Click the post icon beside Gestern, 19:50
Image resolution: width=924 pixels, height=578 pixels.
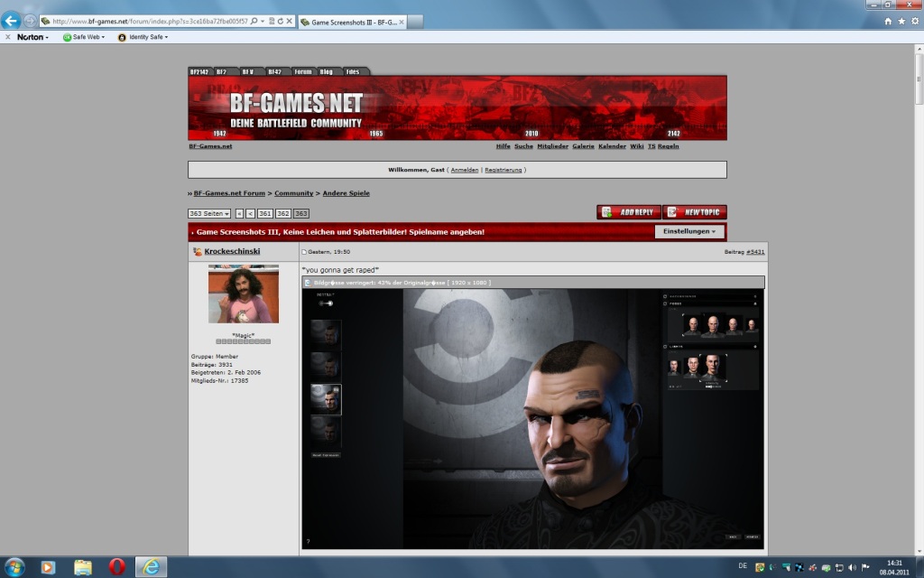[304, 252]
